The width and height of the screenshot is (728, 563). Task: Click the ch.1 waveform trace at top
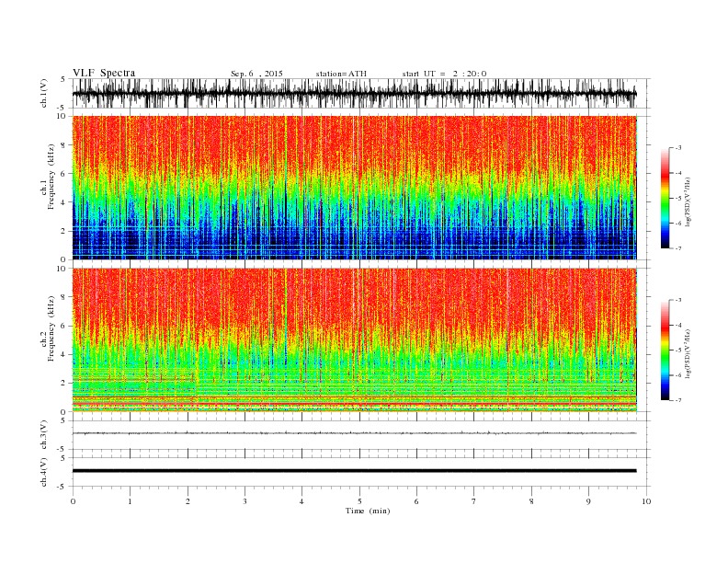click(x=354, y=93)
